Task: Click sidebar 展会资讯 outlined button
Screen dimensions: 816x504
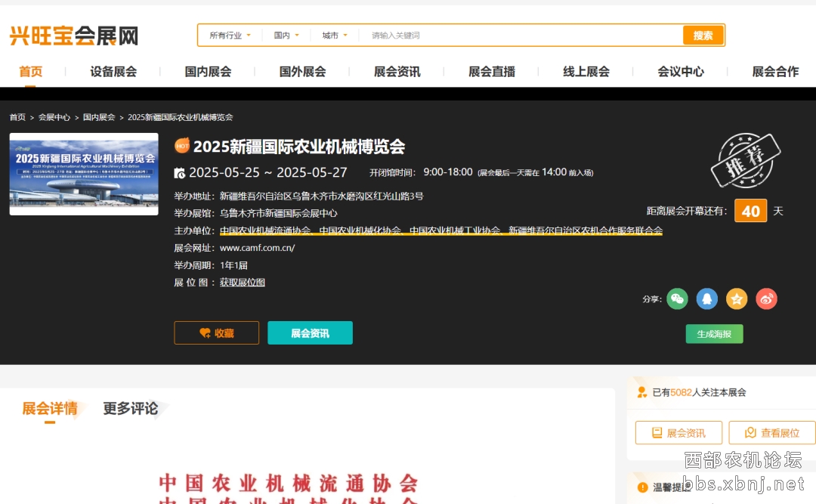Action: click(678, 433)
